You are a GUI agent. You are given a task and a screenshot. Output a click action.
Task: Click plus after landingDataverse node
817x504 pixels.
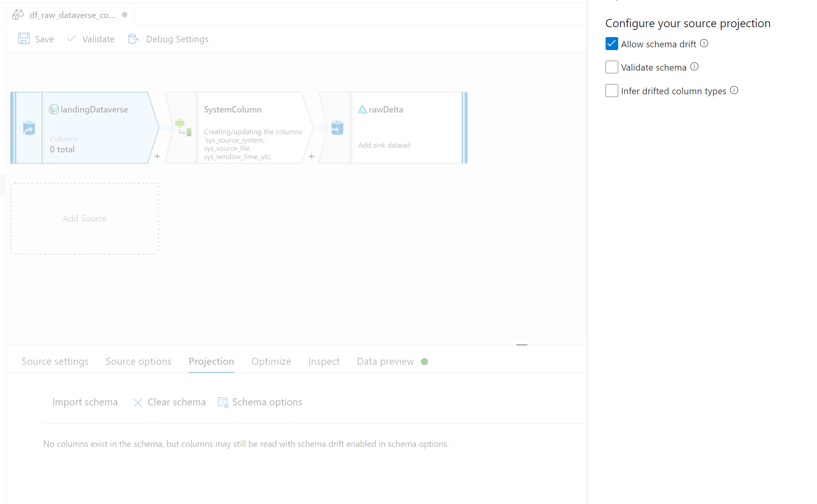pos(157,157)
